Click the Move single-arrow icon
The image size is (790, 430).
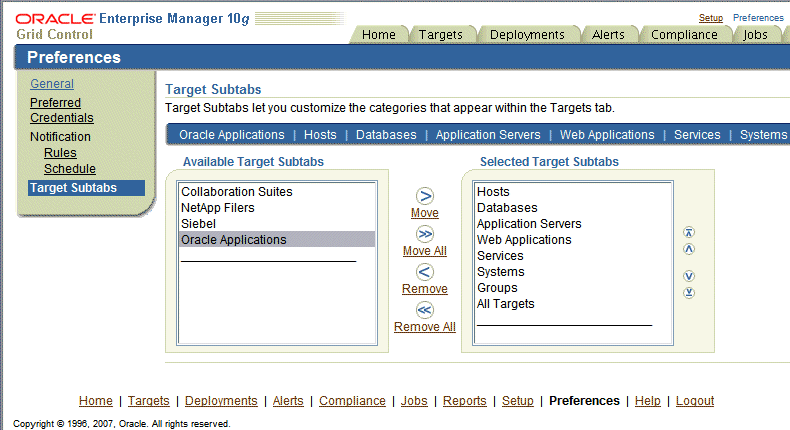pyautogui.click(x=425, y=196)
